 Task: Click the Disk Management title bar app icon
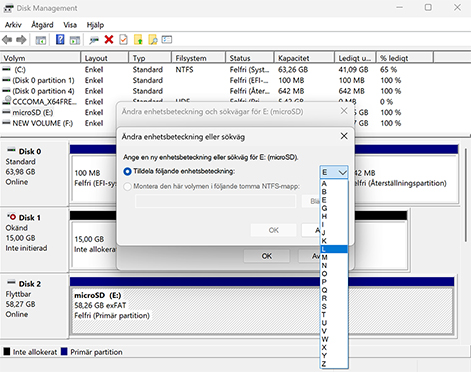pyautogui.click(x=8, y=8)
